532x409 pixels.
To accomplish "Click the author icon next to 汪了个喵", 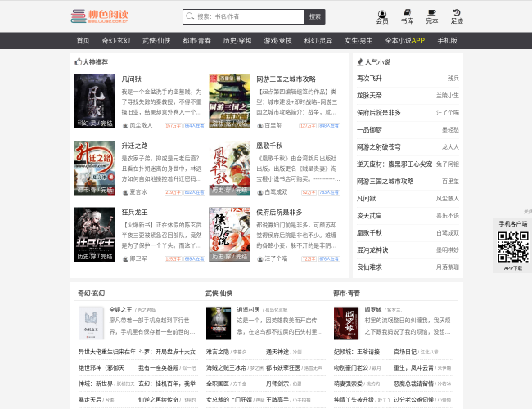I will [260, 258].
